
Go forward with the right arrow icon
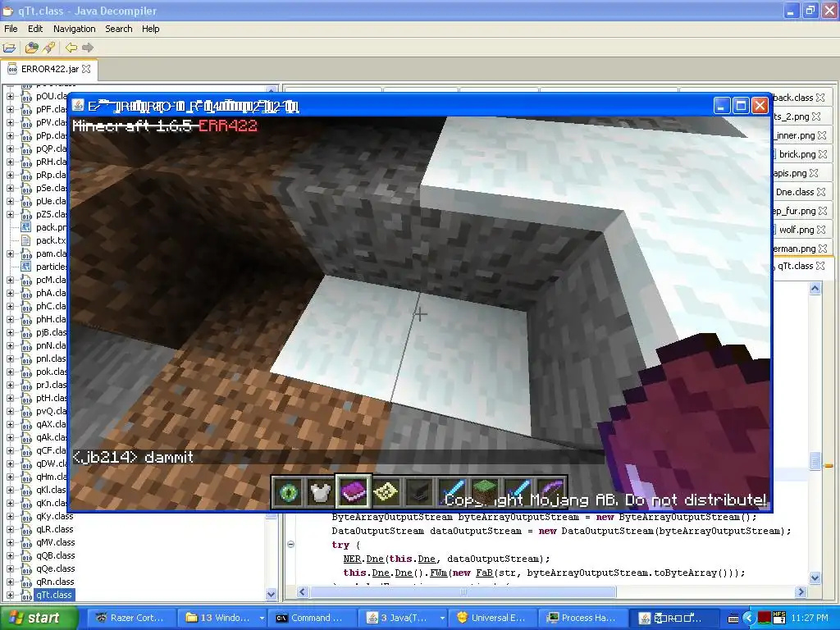pos(88,48)
